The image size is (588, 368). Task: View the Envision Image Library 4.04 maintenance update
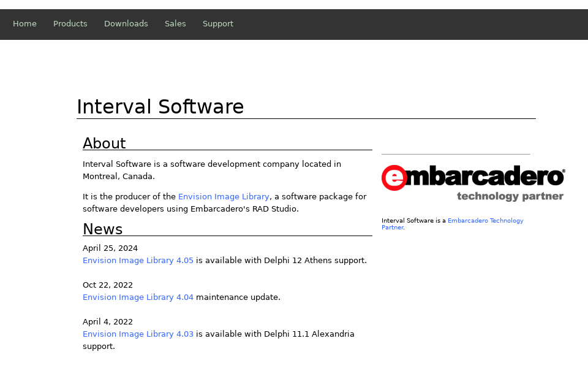point(138,297)
